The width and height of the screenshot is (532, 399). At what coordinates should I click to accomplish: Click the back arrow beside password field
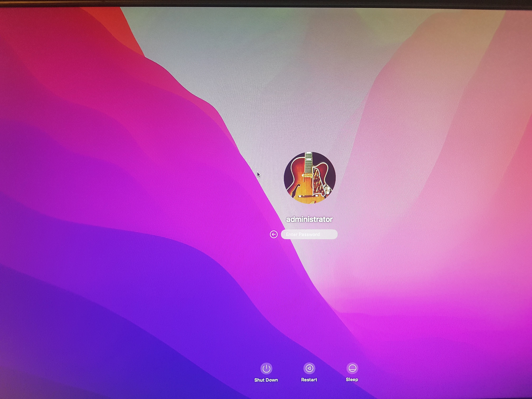point(274,234)
